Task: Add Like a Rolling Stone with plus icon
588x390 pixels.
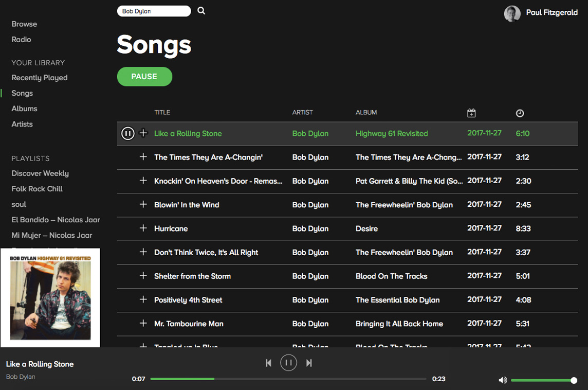Action: coord(143,133)
